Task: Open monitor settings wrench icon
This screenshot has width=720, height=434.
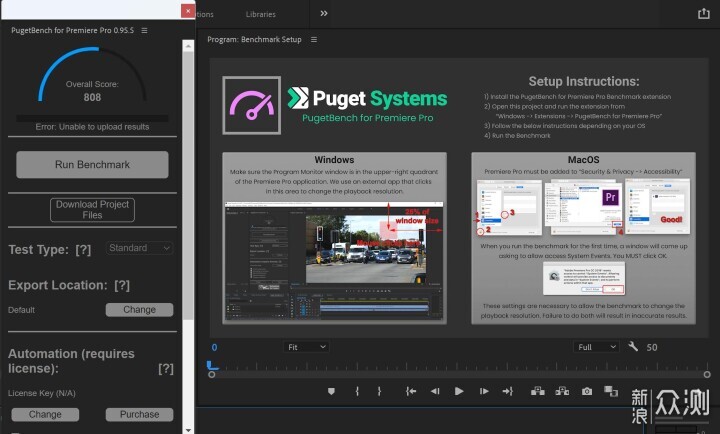Action: (x=633, y=346)
